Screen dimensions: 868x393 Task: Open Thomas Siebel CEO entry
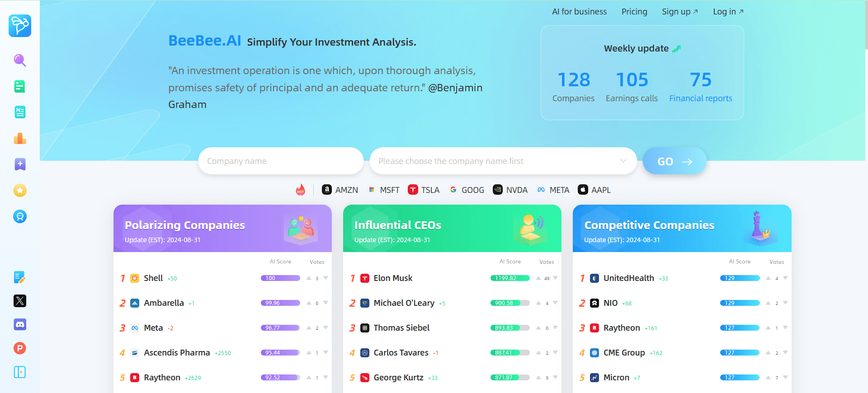tap(401, 327)
